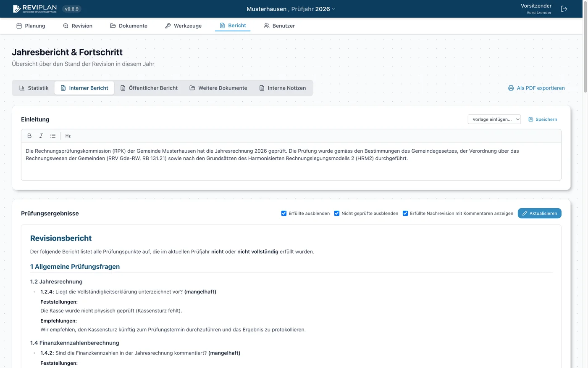Click the ReviPlan logo
Viewport: 588px width, 368px height.
(35, 9)
